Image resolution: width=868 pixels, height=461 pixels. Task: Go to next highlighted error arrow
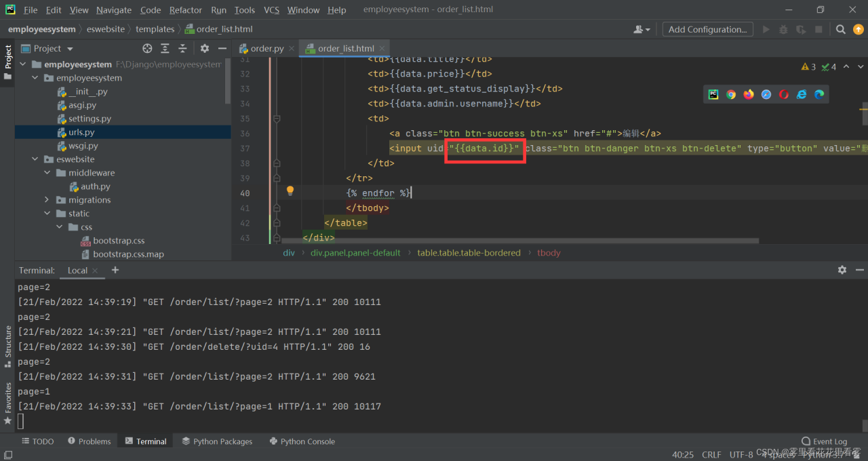[x=861, y=66]
